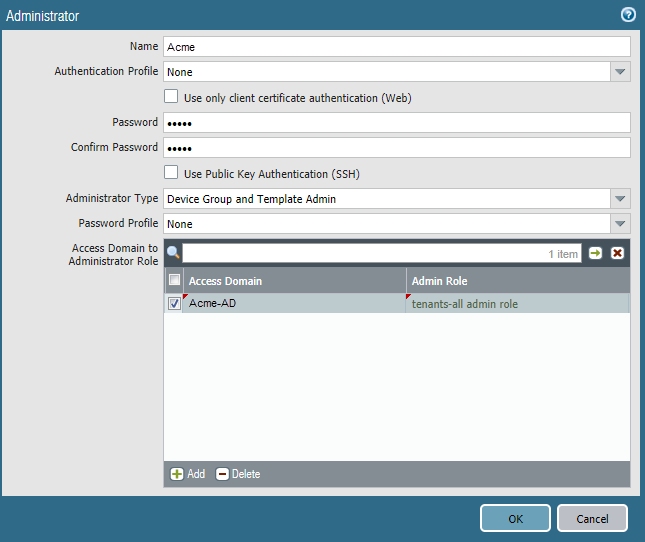Viewport: 645px width, 542px height.
Task: Click the Name input field
Action: 396,46
